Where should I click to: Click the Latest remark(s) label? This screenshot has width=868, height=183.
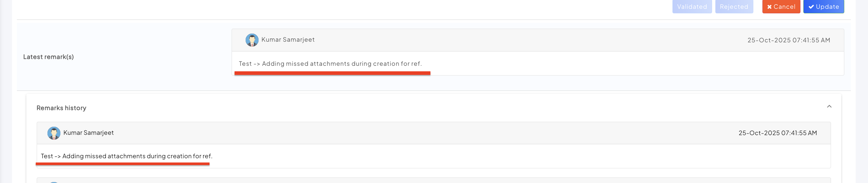[48, 57]
